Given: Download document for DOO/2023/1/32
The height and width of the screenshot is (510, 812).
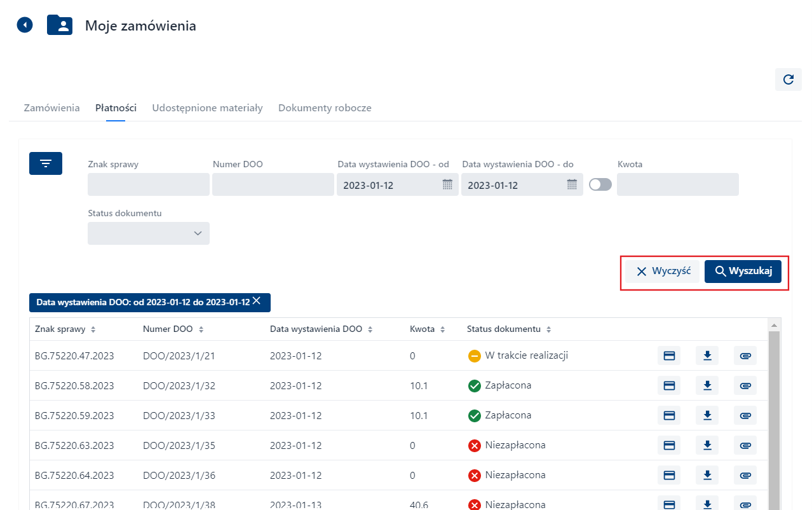Looking at the screenshot, I should [x=707, y=385].
